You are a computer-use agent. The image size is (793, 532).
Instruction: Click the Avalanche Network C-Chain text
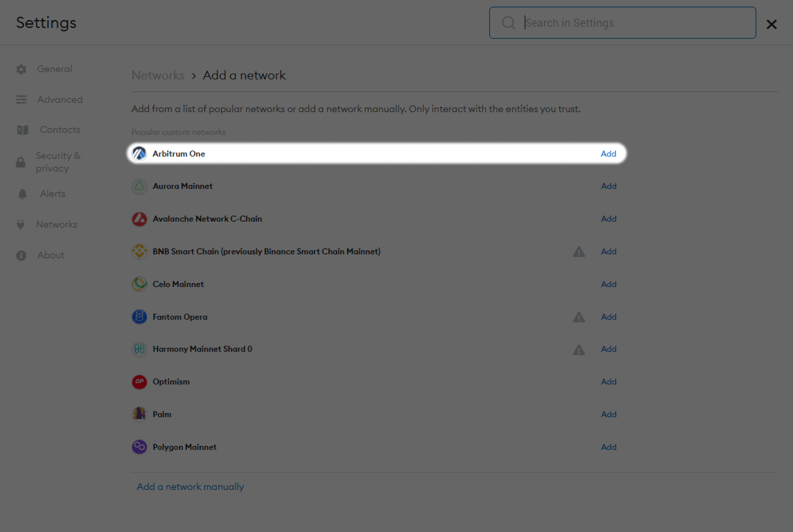pyautogui.click(x=207, y=219)
